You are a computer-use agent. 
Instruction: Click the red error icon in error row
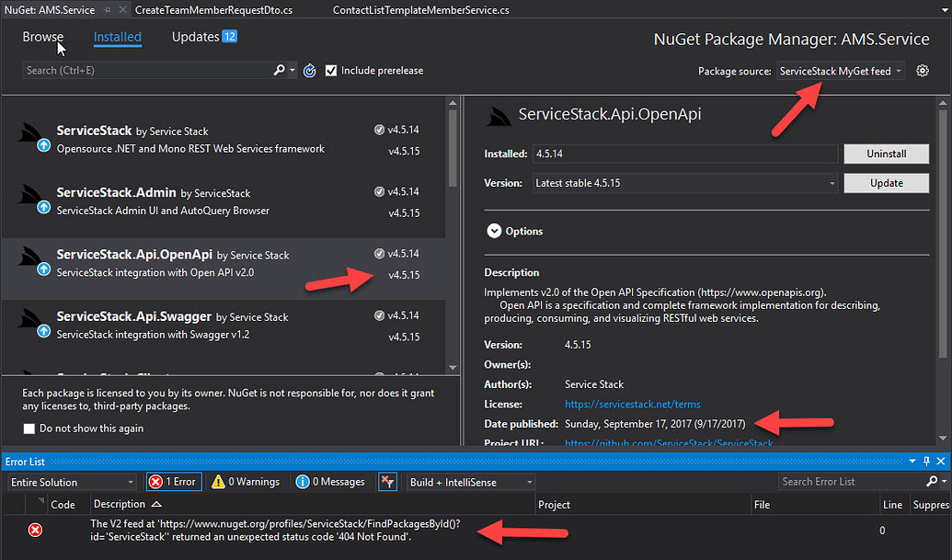pos(35,531)
